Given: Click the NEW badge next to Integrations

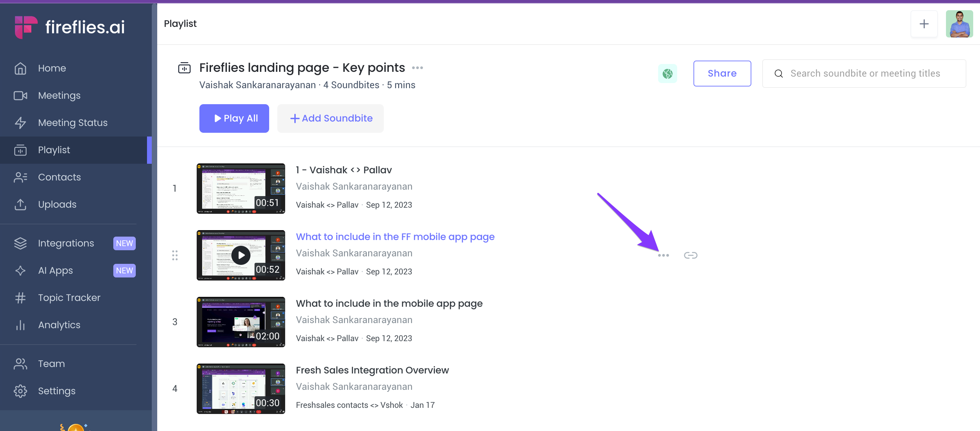Looking at the screenshot, I should coord(125,243).
